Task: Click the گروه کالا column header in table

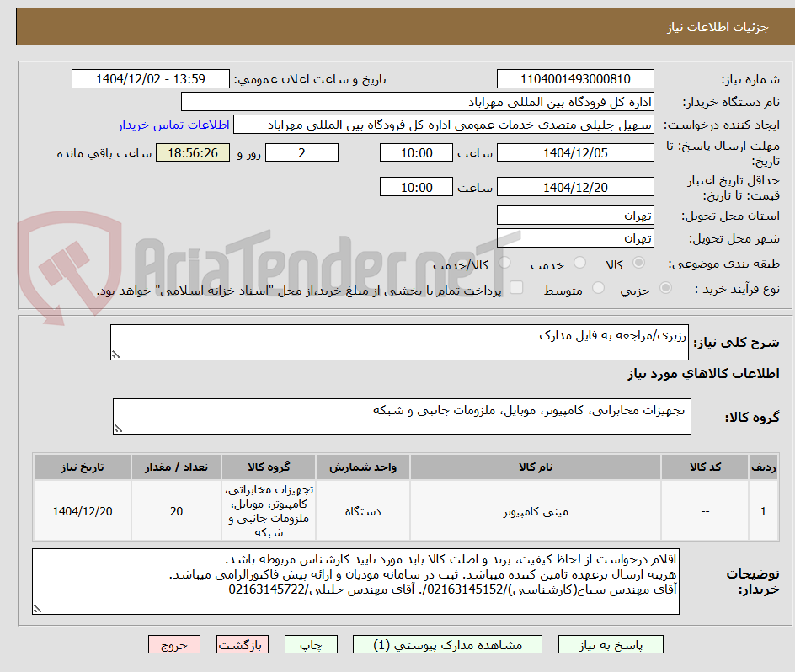Action: (269, 467)
